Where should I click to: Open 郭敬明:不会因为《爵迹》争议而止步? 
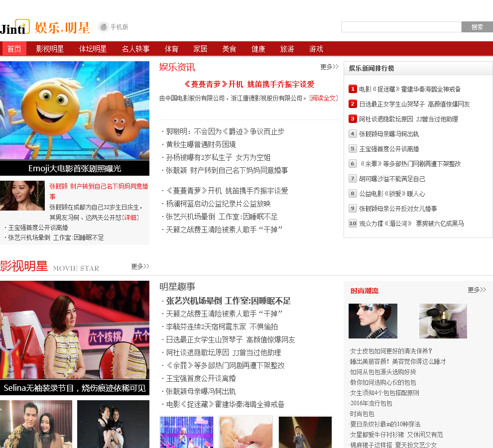coord(225,131)
